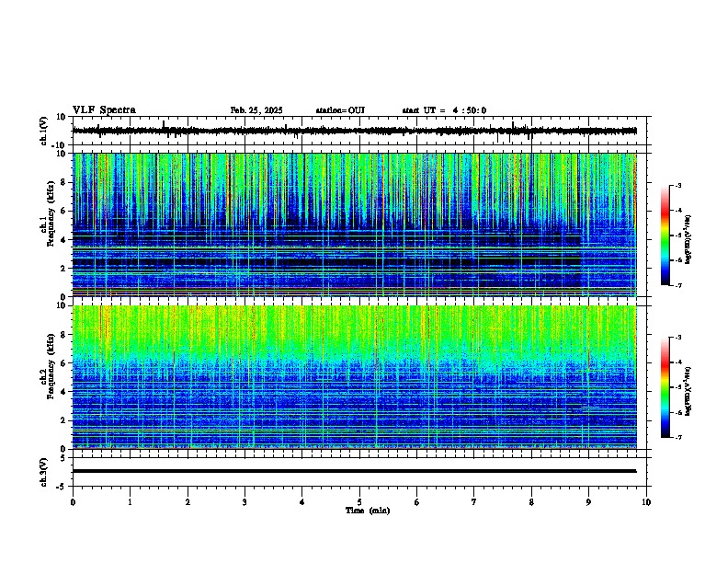Click time axis tick label "7"
Image resolution: width=728 pixels, height=563 pixels.
coord(474,502)
